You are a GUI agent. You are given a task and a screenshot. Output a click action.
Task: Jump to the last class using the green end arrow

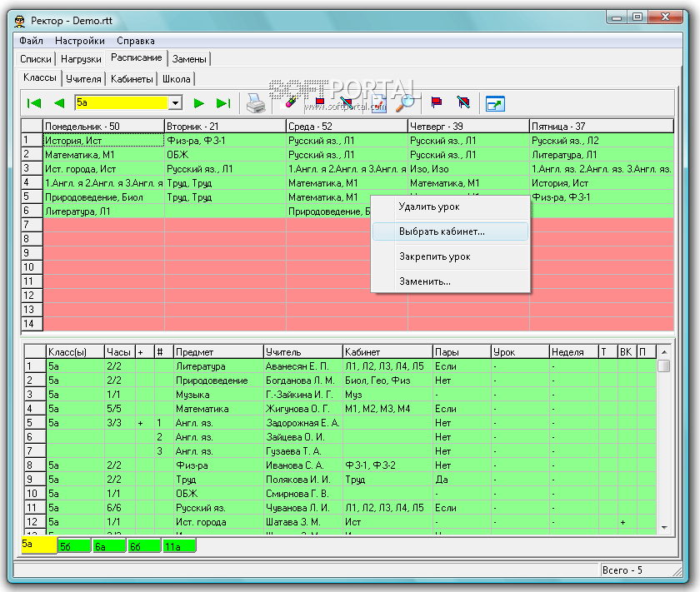tap(223, 103)
